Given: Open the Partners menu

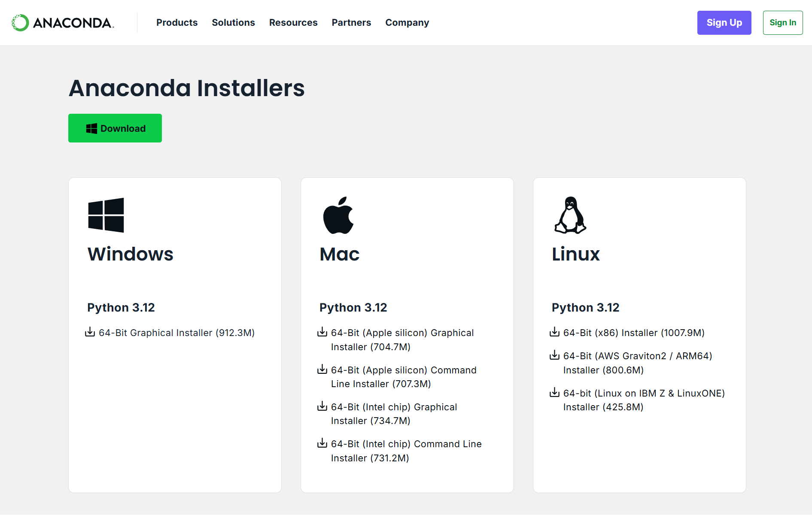Looking at the screenshot, I should click(351, 23).
